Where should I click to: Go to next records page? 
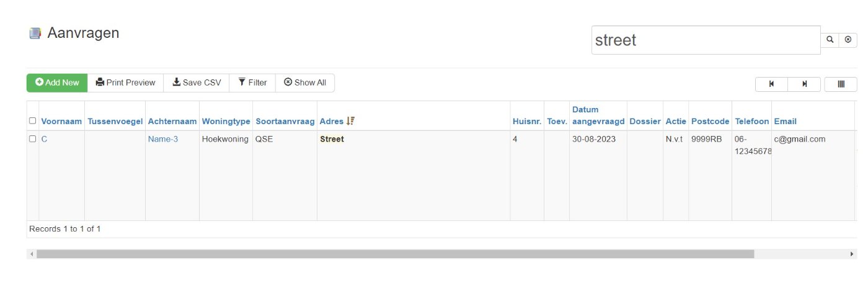click(804, 84)
